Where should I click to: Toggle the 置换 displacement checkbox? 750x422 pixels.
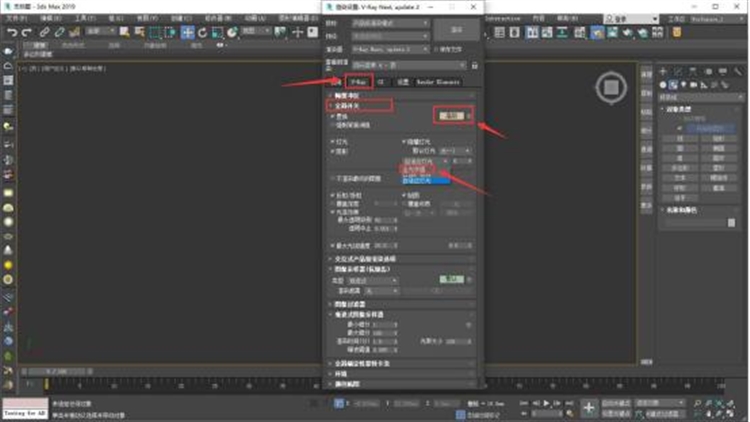tap(332, 116)
